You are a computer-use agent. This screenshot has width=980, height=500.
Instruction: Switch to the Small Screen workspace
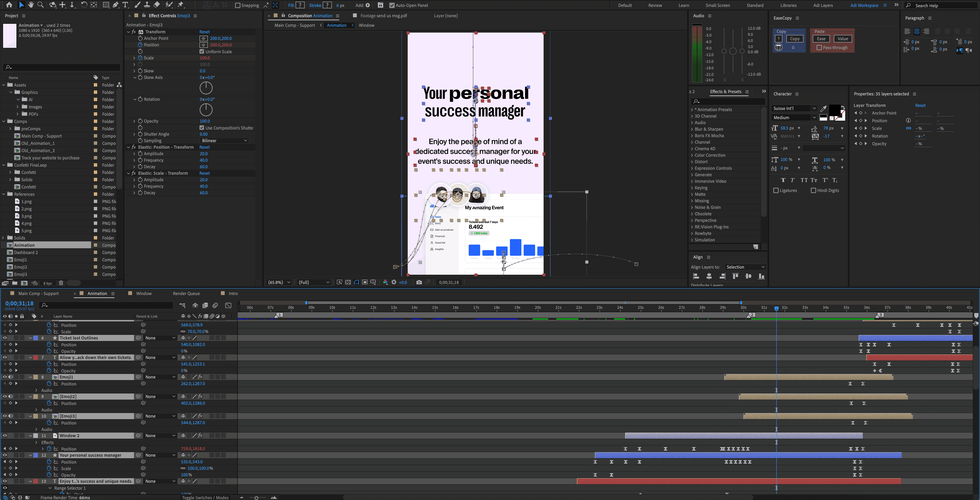(718, 5)
